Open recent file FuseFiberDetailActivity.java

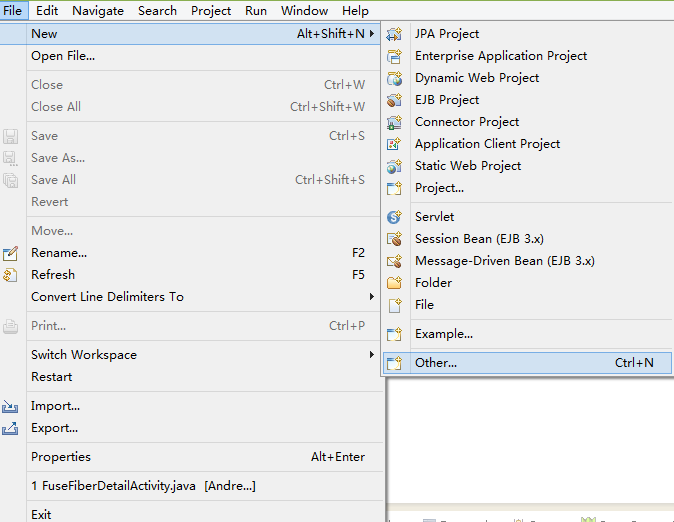190,486
